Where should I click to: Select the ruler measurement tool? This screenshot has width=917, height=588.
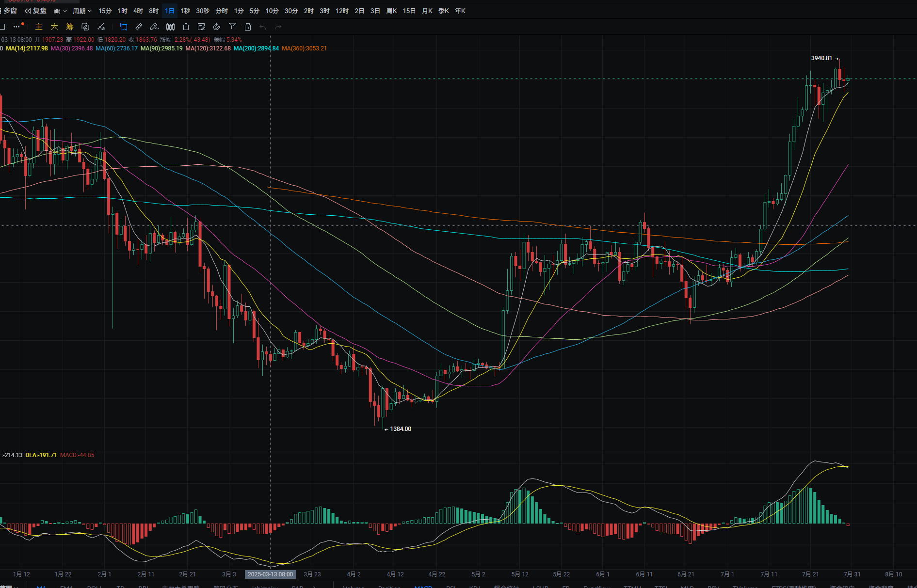pos(139,27)
